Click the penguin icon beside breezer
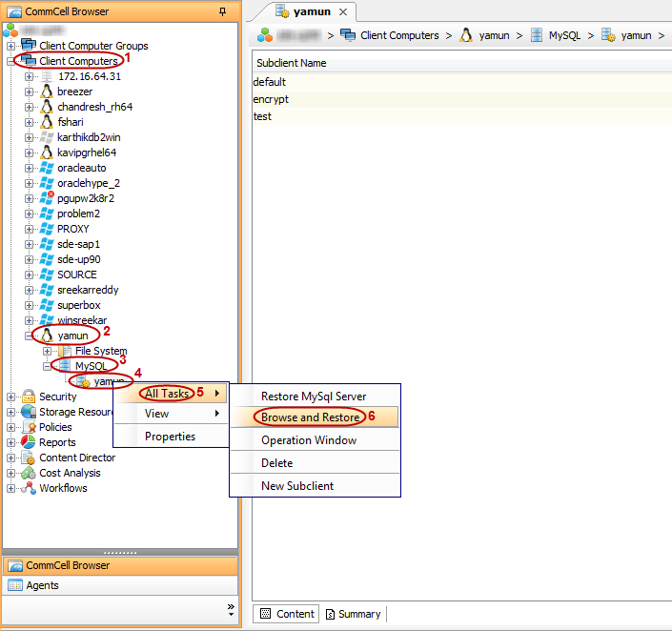Screen dimensions: 672x631 point(47,92)
